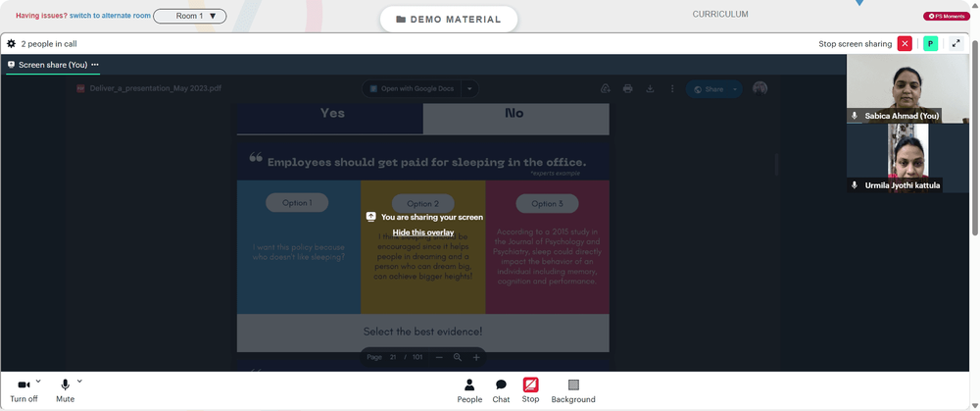Open the PDF viewer more options menu
This screenshot has height=411, width=980.
click(672, 89)
